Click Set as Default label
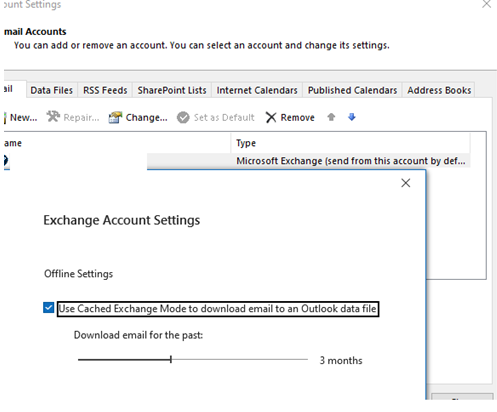This screenshot has width=497, height=412. (x=224, y=117)
